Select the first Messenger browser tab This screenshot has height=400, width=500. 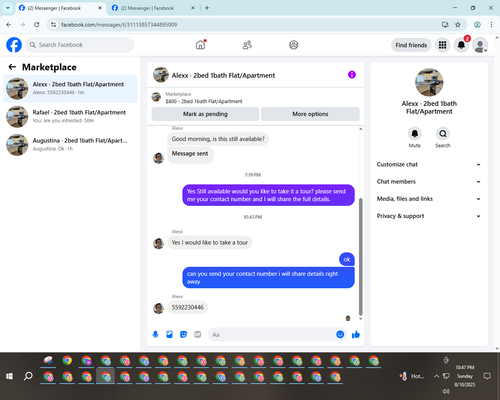click(60, 8)
